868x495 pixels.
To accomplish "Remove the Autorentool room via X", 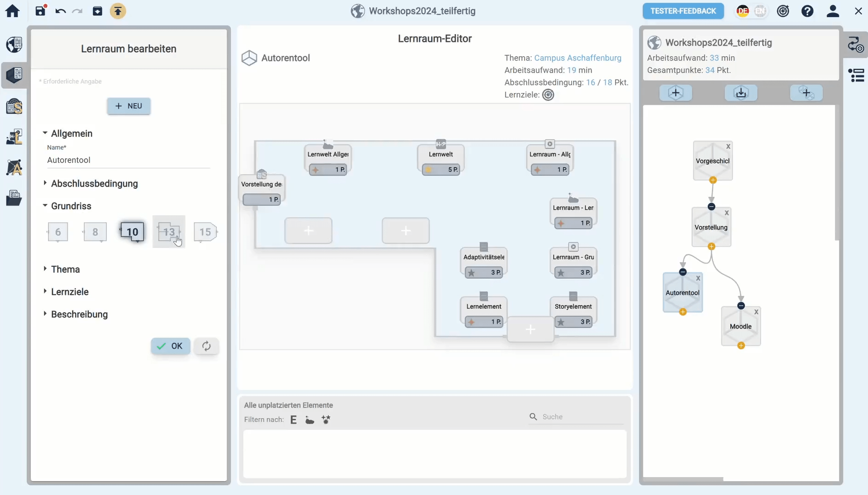I will pyautogui.click(x=698, y=278).
